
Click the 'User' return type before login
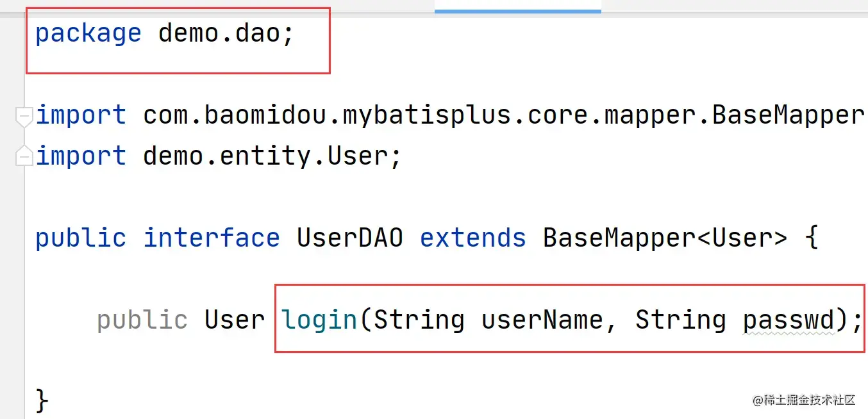235,320
